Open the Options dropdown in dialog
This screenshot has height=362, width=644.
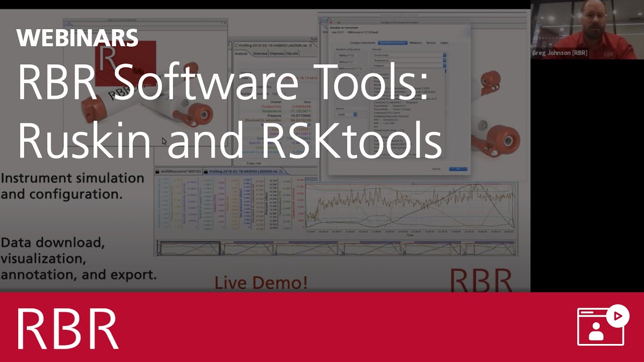pyautogui.click(x=347, y=115)
